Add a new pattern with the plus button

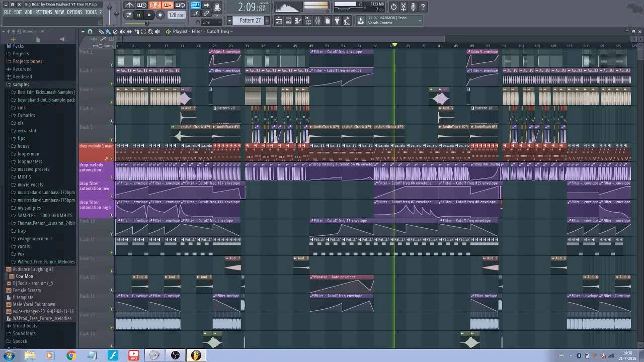pos(267,21)
